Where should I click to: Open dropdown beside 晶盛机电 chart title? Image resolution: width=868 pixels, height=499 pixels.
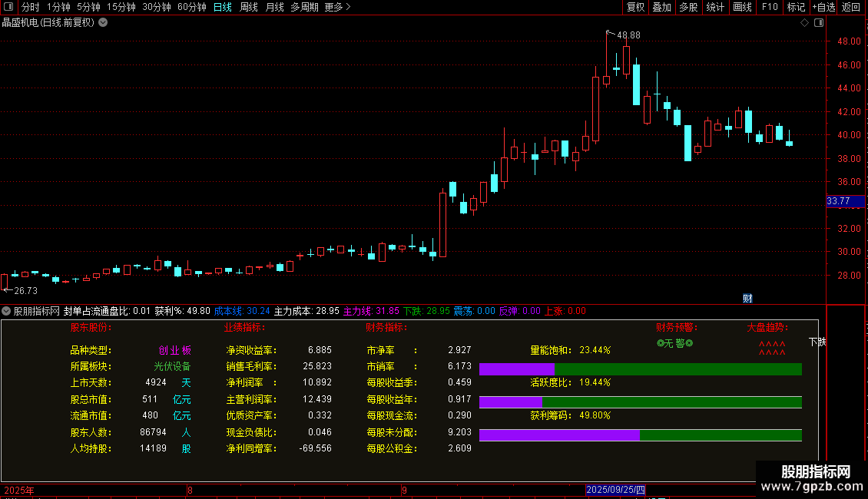tap(103, 23)
